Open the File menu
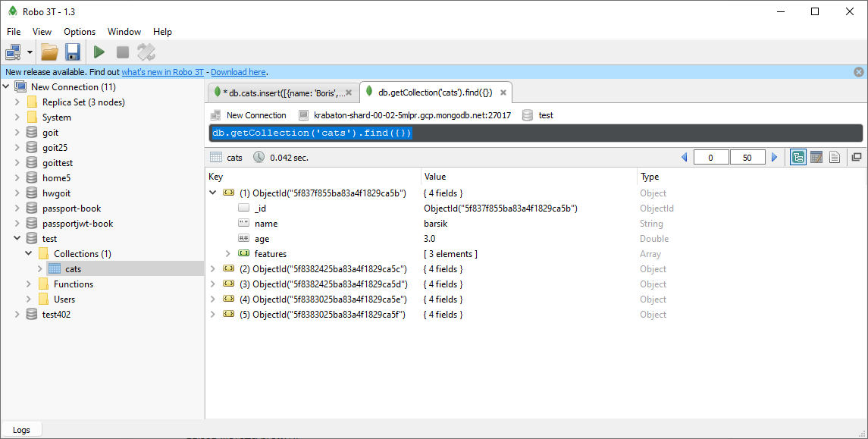This screenshot has height=439, width=868. (x=14, y=32)
